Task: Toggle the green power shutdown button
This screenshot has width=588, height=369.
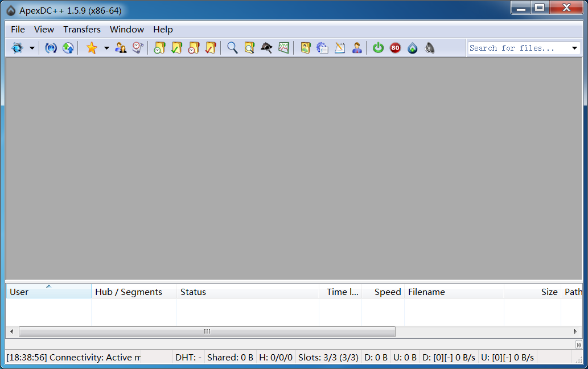Action: tap(378, 48)
